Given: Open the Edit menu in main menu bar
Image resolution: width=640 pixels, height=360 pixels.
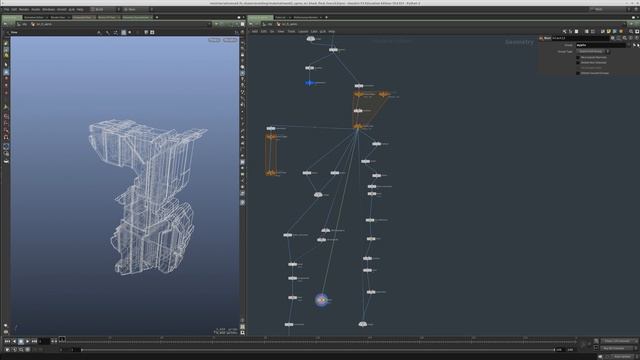Looking at the screenshot, I should [x=14, y=9].
